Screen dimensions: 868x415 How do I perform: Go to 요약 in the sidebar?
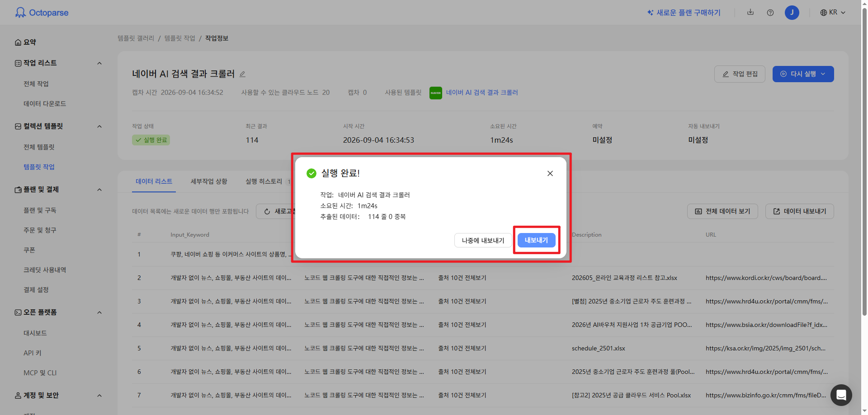[25, 42]
